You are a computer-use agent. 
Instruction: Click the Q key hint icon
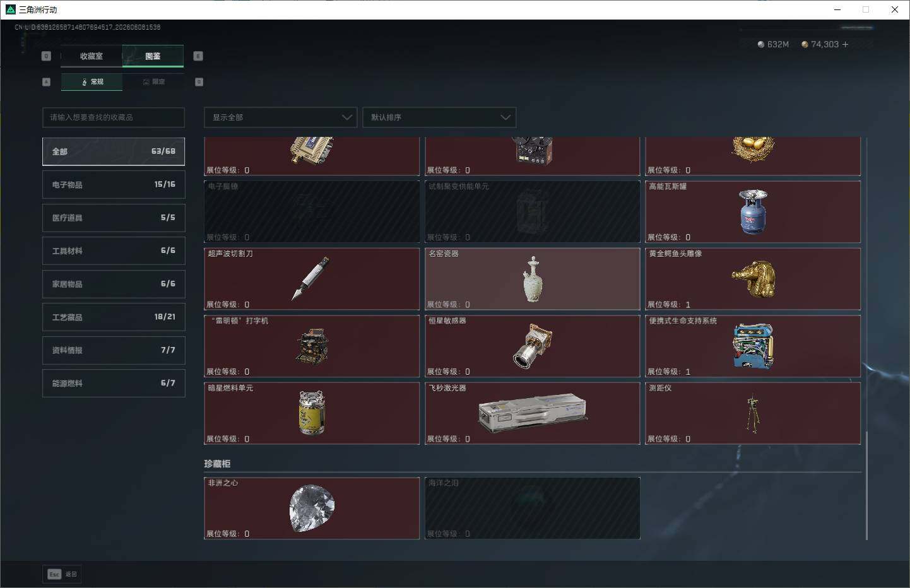tap(46, 56)
